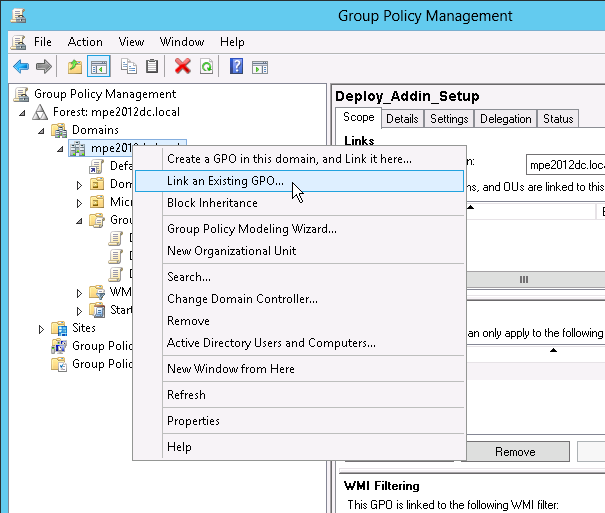
Task: Choose Link an Existing GPO from context menu
Action: click(225, 181)
